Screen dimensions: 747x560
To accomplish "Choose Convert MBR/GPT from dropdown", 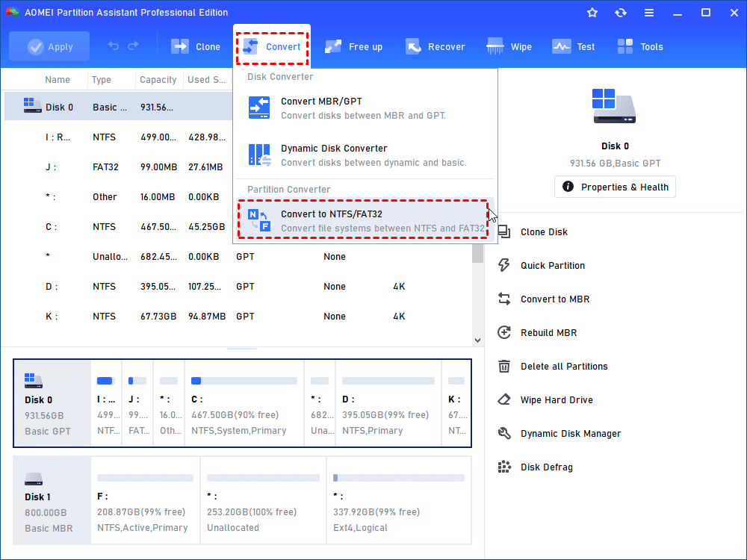I will point(365,108).
